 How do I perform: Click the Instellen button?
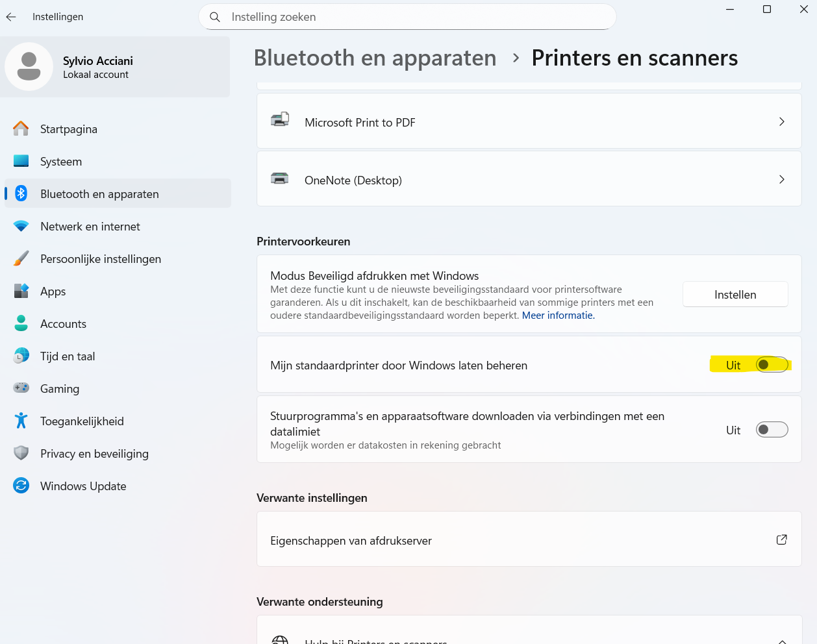click(x=735, y=294)
